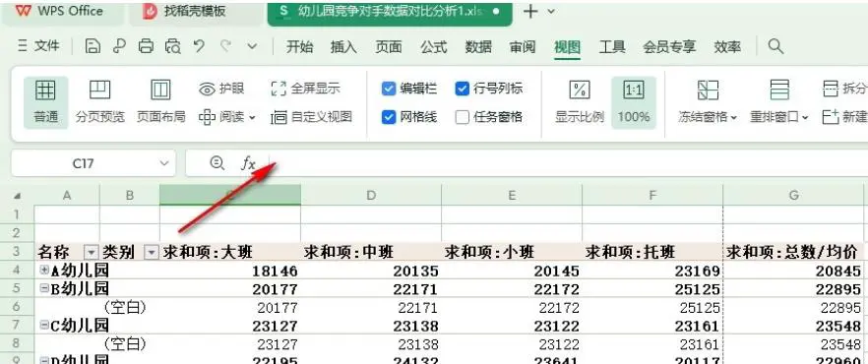
Task: Enter 全屏显示 full screen display
Action: coord(305,89)
